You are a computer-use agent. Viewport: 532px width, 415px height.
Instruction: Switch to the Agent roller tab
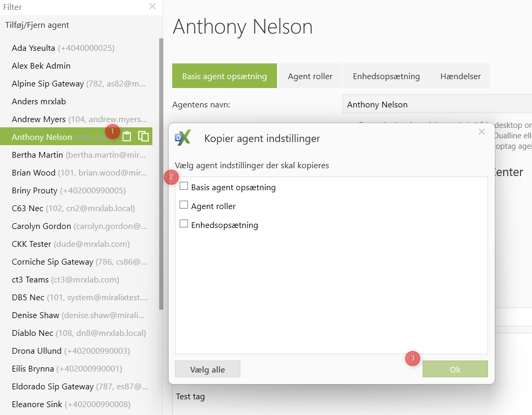click(310, 76)
